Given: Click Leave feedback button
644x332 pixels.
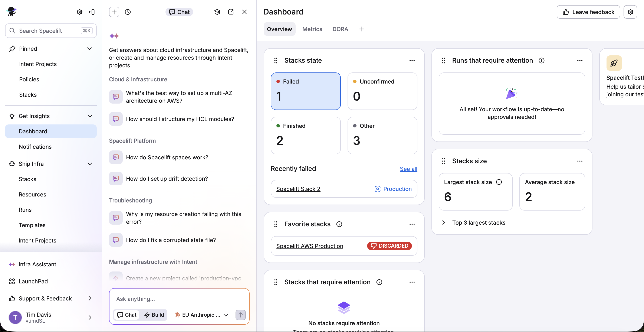Looking at the screenshot, I should (588, 12).
